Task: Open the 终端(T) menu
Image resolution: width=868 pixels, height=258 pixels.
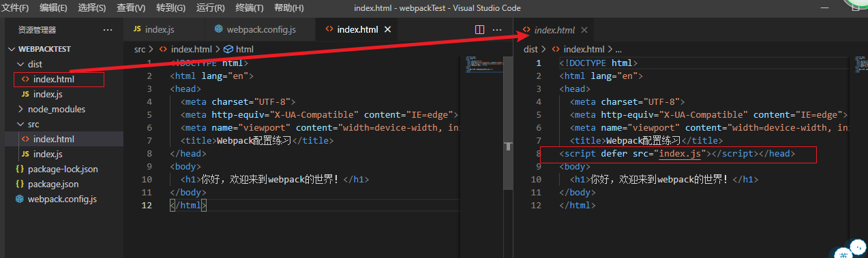Action: tap(250, 8)
